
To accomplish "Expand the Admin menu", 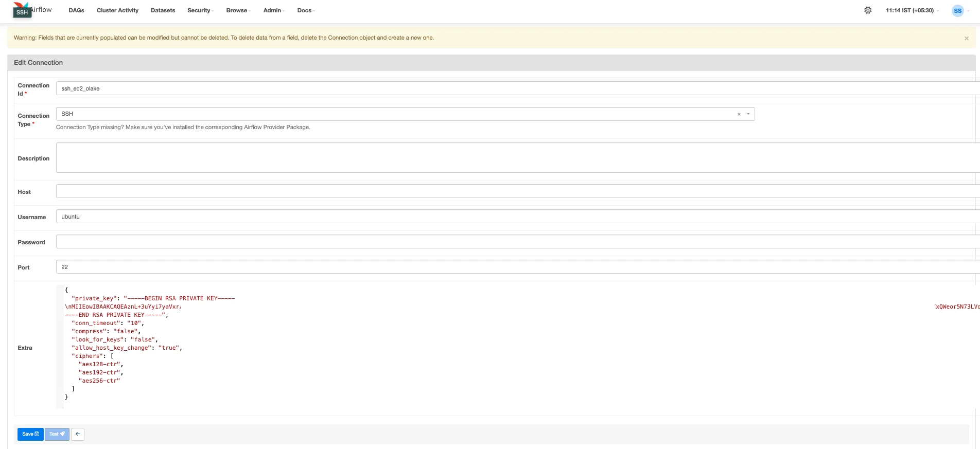I will tap(273, 10).
